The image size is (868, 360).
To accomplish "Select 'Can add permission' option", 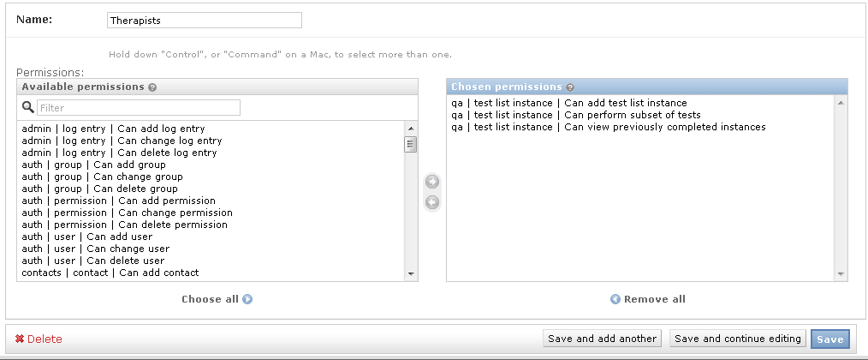I will click(x=211, y=201).
